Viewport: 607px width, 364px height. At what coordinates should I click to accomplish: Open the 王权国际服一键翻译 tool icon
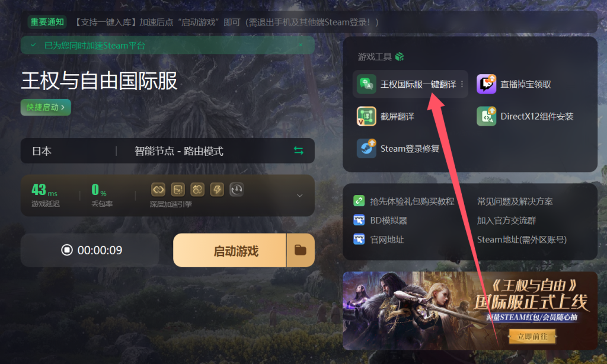coord(366,84)
